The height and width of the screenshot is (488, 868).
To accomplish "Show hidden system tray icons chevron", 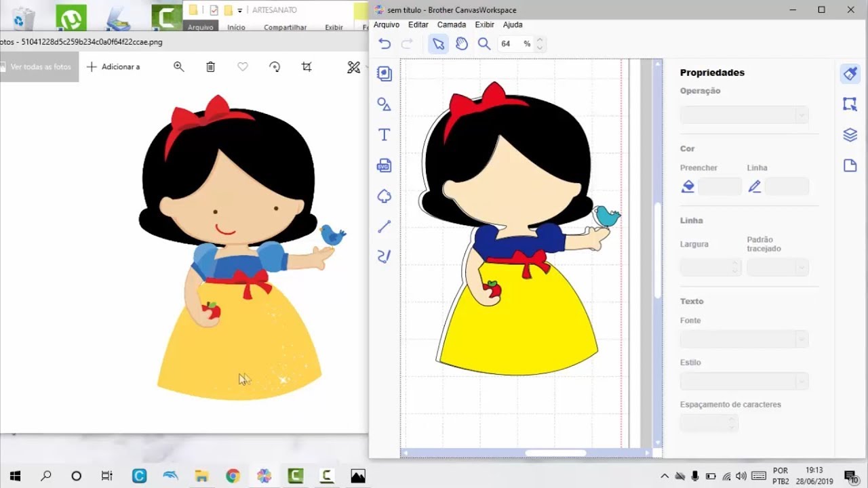I will click(x=665, y=476).
